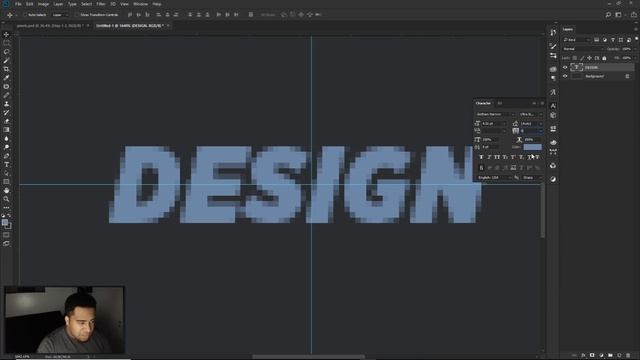Select the Move tool in the toolbox
640x360 pixels.
pyautogui.click(x=6, y=35)
